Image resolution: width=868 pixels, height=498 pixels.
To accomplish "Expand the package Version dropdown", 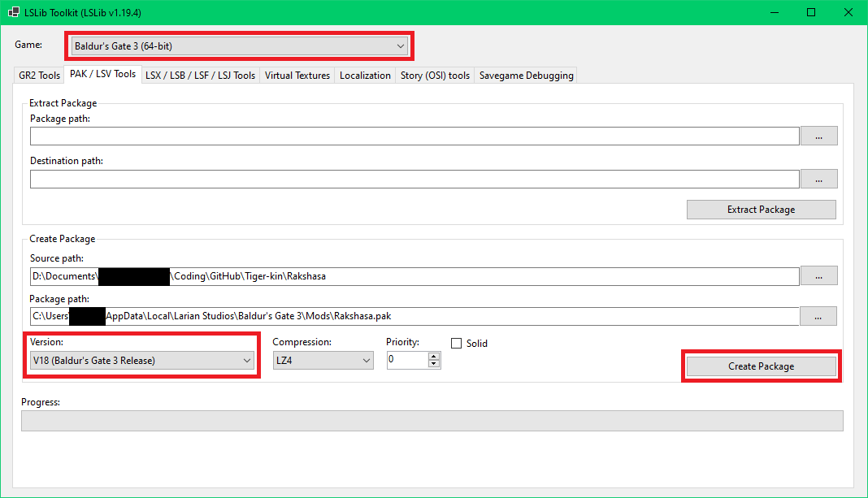I will click(142, 360).
